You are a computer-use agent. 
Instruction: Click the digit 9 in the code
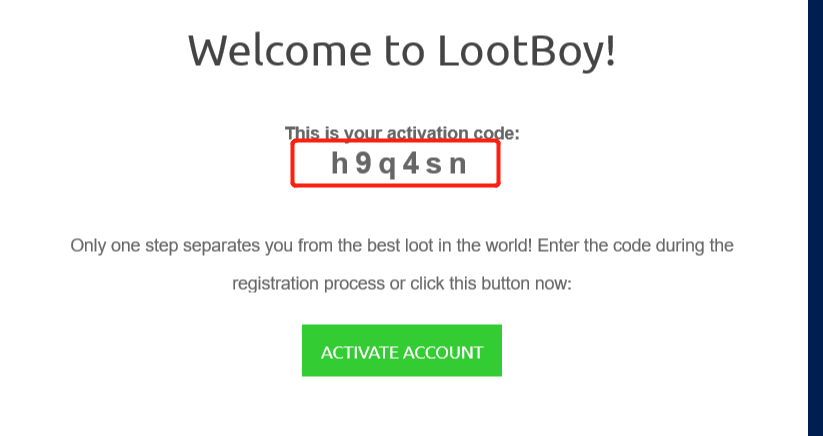363,164
